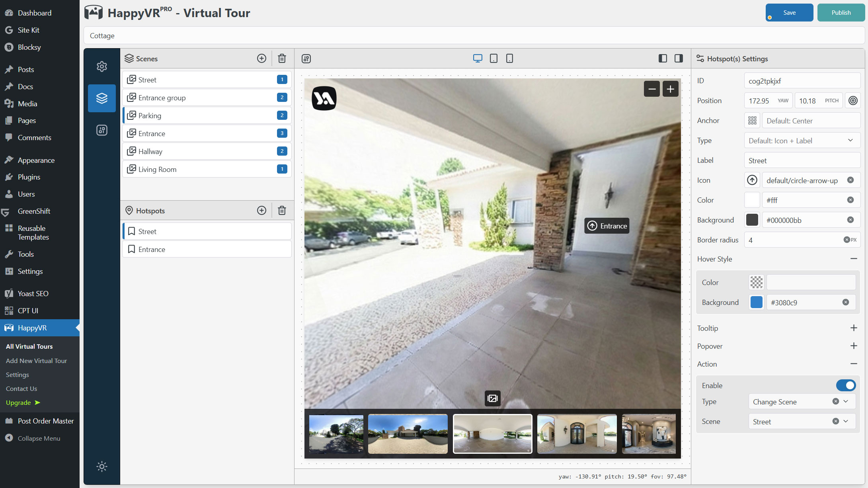This screenshot has height=488, width=868.
Task: Open the hotspot Type dropdown
Action: point(802,141)
